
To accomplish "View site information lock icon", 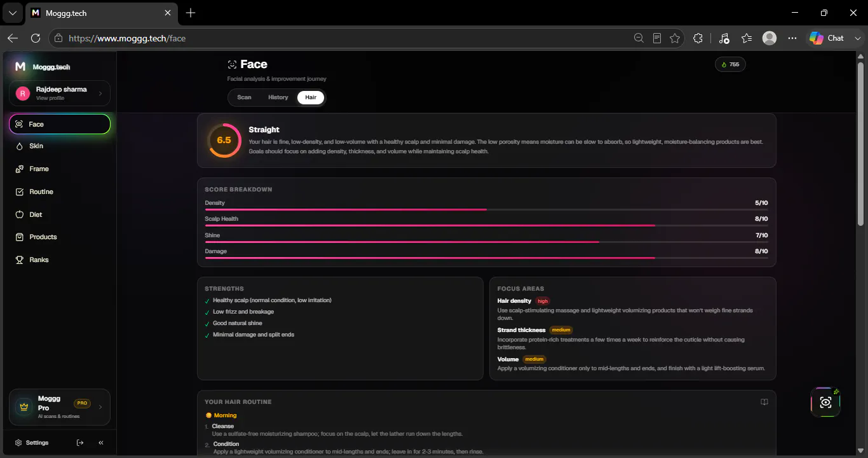I will point(58,38).
